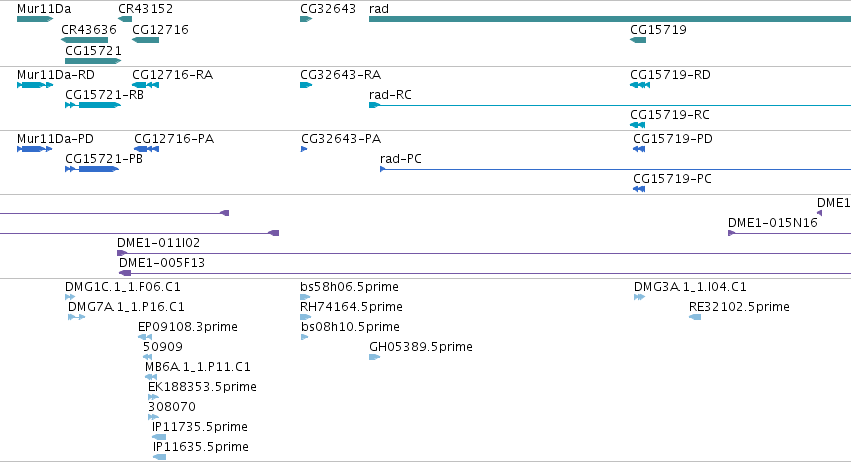Click the CG15719-RD transcript glyph

640,85
